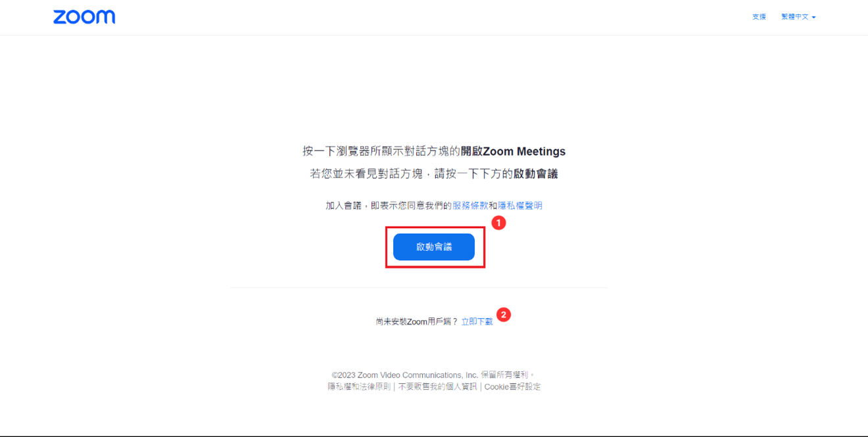The height and width of the screenshot is (437, 868).
Task: Click the 加入會議，即表示您同意我們的 consent text
Action: 389,206
